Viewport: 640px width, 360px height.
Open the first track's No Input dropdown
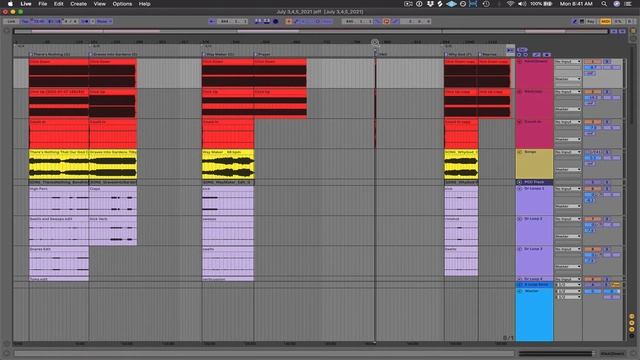568,62
